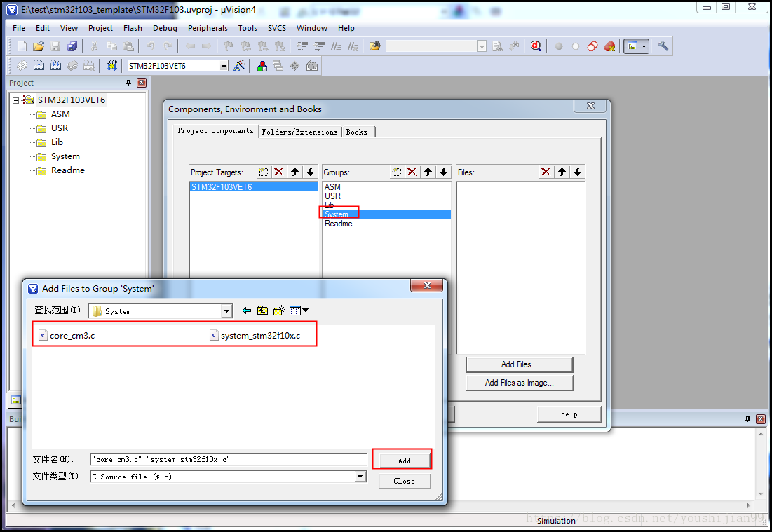Click the Find in Files icon

pyautogui.click(x=374, y=46)
